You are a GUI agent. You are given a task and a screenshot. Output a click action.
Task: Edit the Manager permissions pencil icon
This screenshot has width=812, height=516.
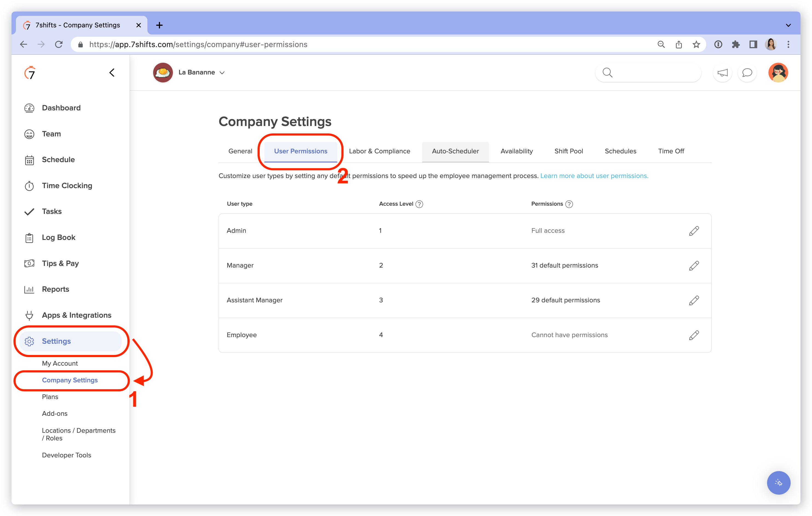point(694,266)
